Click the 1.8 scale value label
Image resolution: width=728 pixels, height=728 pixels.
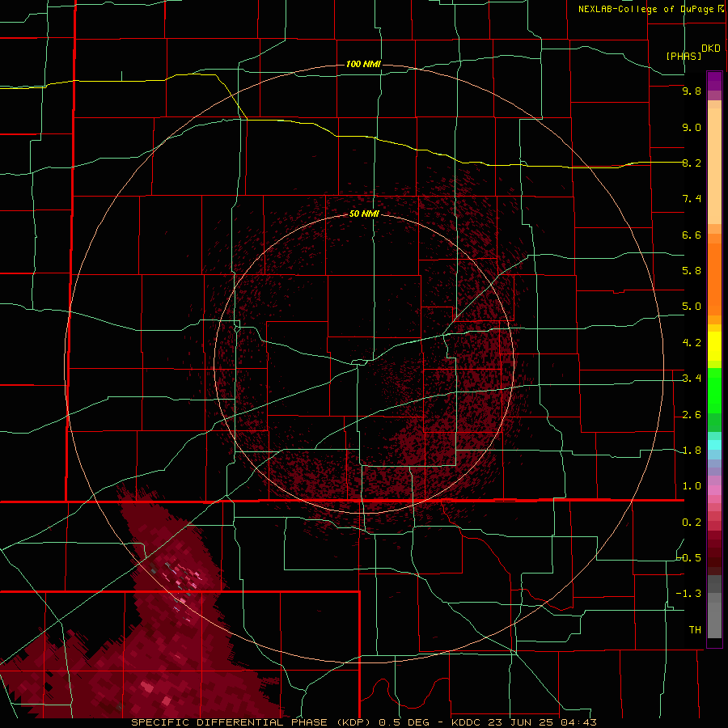692,451
